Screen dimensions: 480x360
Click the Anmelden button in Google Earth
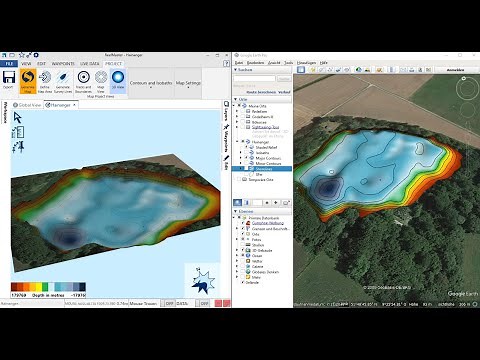tap(456, 70)
